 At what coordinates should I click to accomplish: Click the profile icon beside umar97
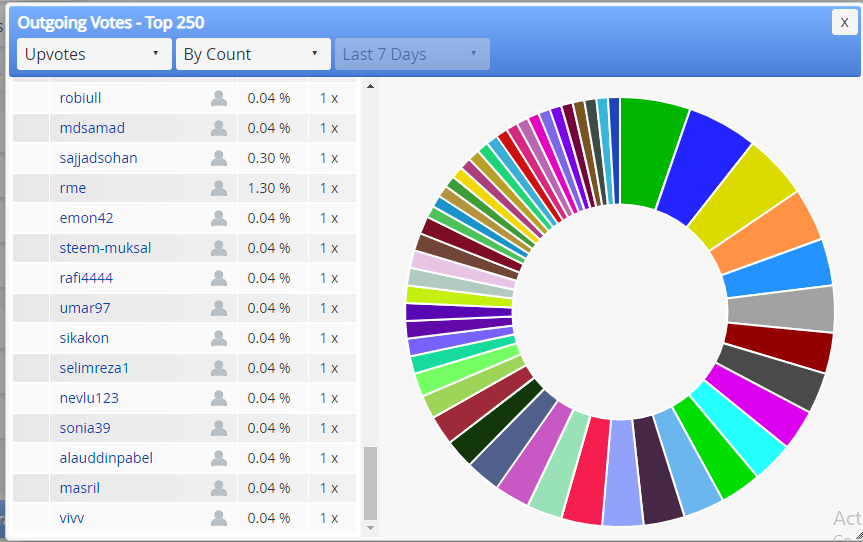[219, 308]
